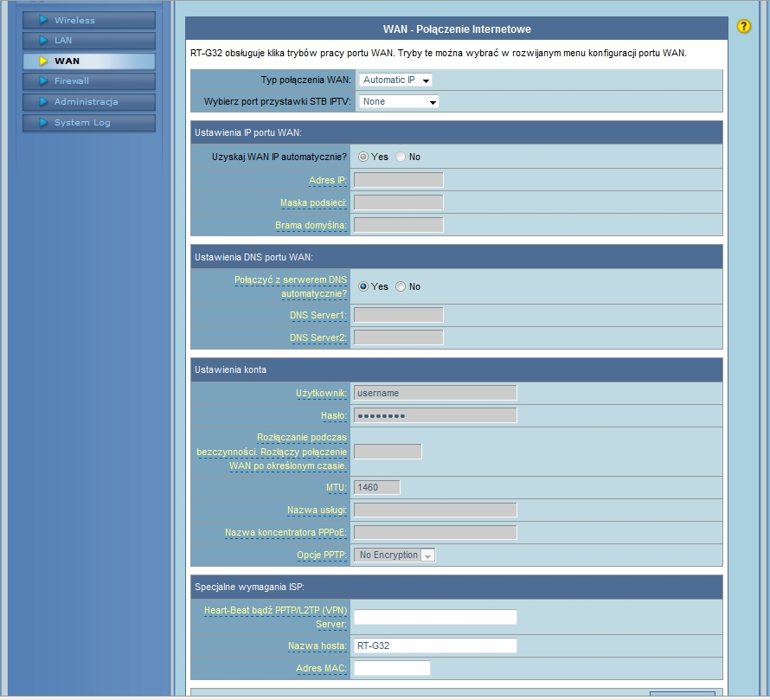The height and width of the screenshot is (700, 770).
Task: Select Yes for automatic DNS server connection
Action: coord(363,286)
